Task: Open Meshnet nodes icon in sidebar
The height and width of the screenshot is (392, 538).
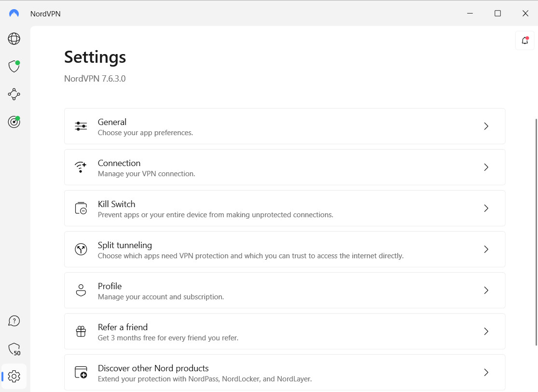Action: [x=14, y=94]
